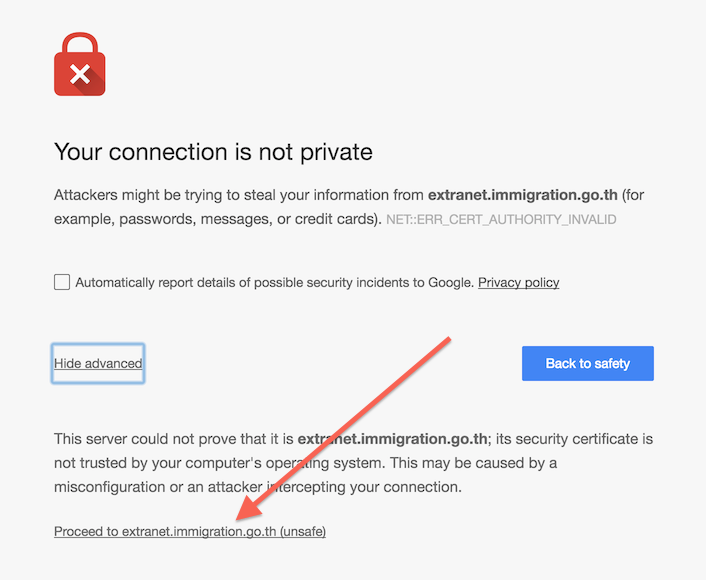
Task: Click the 'Automatically report details' label text
Action: pos(274,283)
